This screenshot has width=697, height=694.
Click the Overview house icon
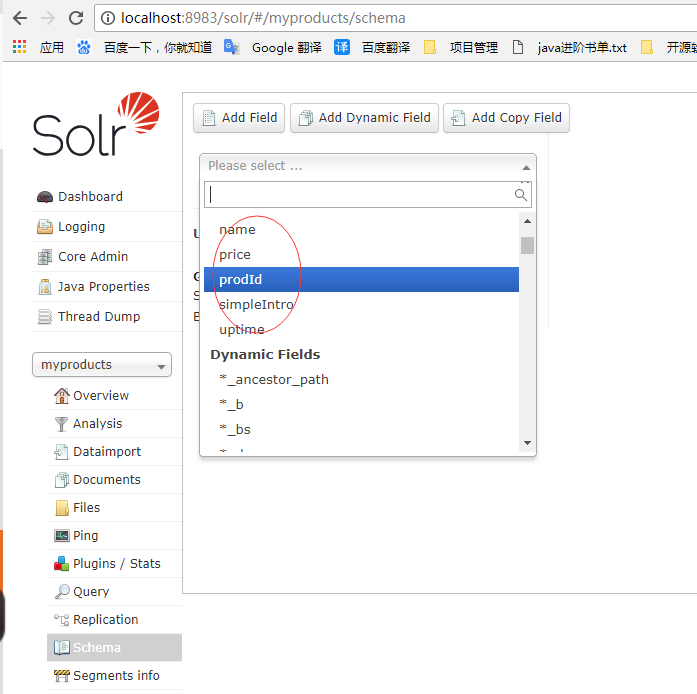[x=62, y=396]
